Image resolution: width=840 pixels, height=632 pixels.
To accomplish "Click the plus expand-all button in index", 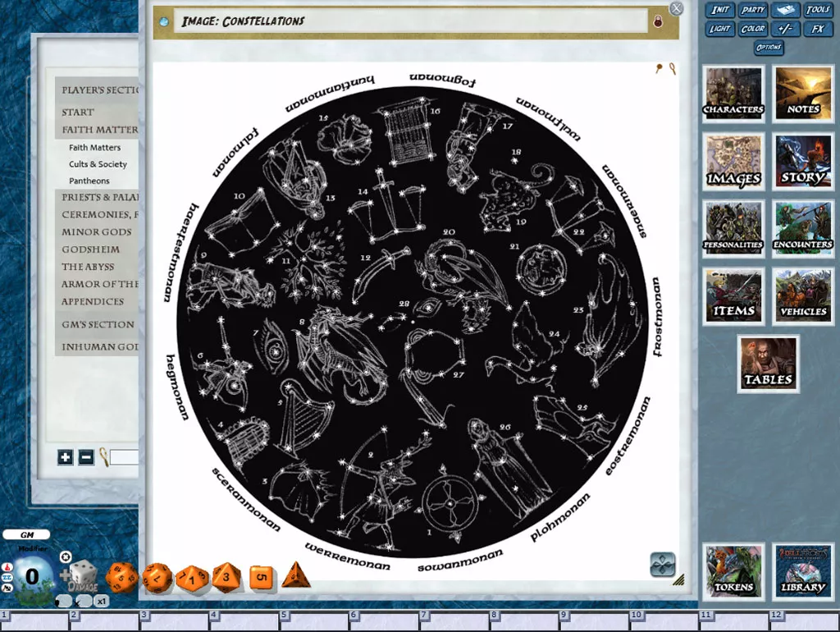I will (66, 457).
